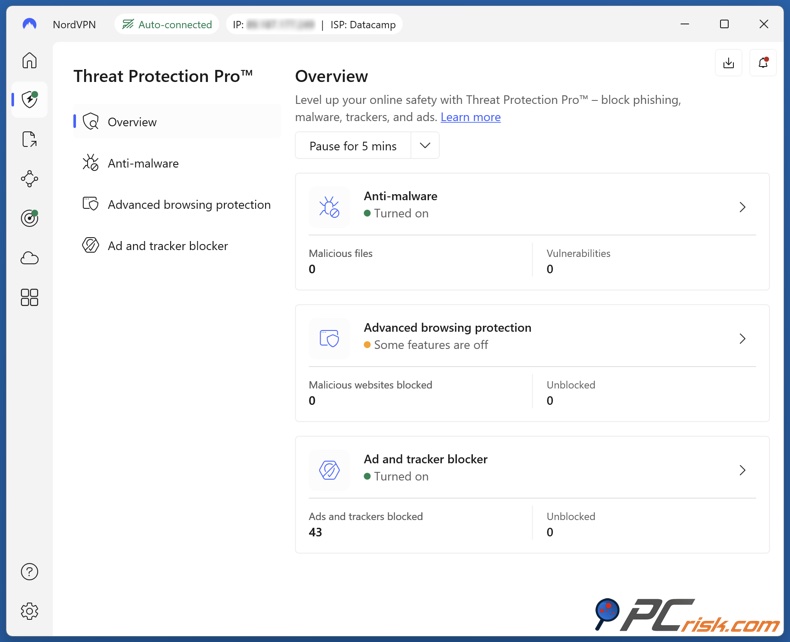This screenshot has height=642, width=790.
Task: Select the Threat Protection shield sidebar icon
Action: point(30,99)
